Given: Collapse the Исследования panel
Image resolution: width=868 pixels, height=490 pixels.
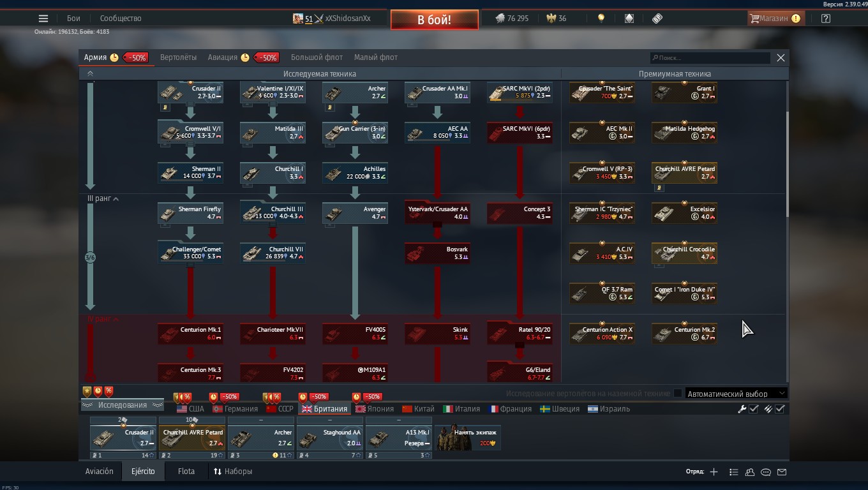Looking at the screenshot, I should (122, 405).
